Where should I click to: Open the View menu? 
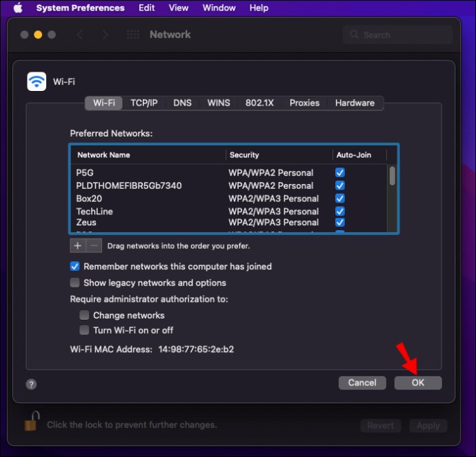pyautogui.click(x=179, y=8)
